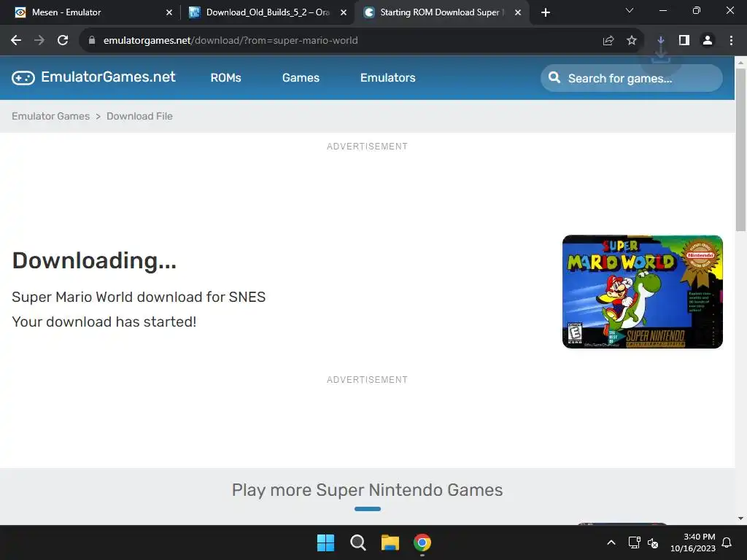Image resolution: width=747 pixels, height=560 pixels.
Task: Click Your download has started! text
Action: [104, 322]
